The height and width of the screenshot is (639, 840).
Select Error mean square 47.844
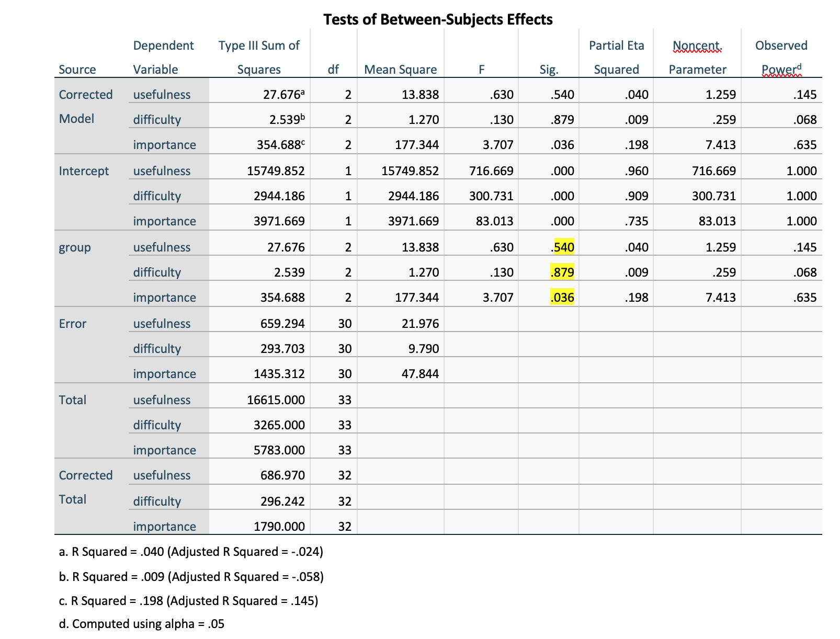coord(420,374)
